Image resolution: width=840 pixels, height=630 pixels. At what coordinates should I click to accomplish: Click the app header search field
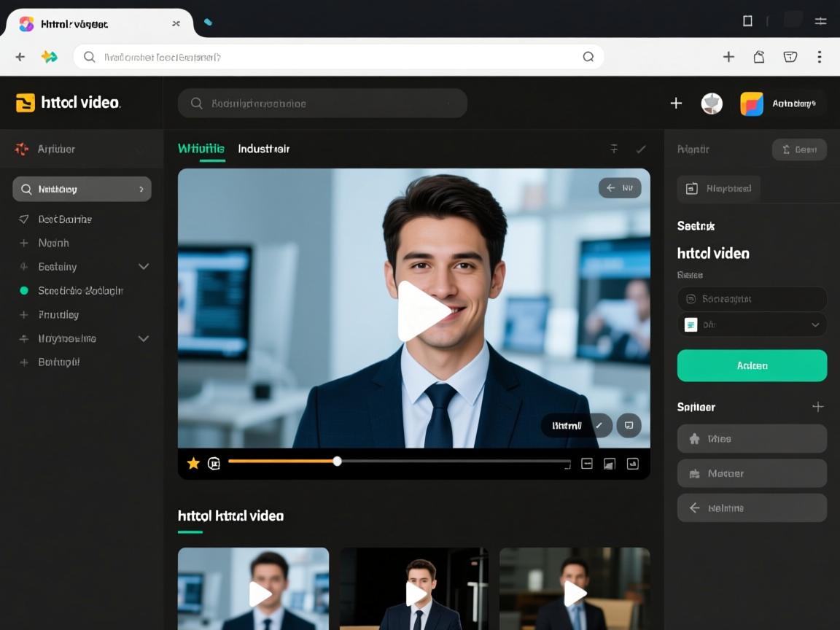(x=322, y=104)
